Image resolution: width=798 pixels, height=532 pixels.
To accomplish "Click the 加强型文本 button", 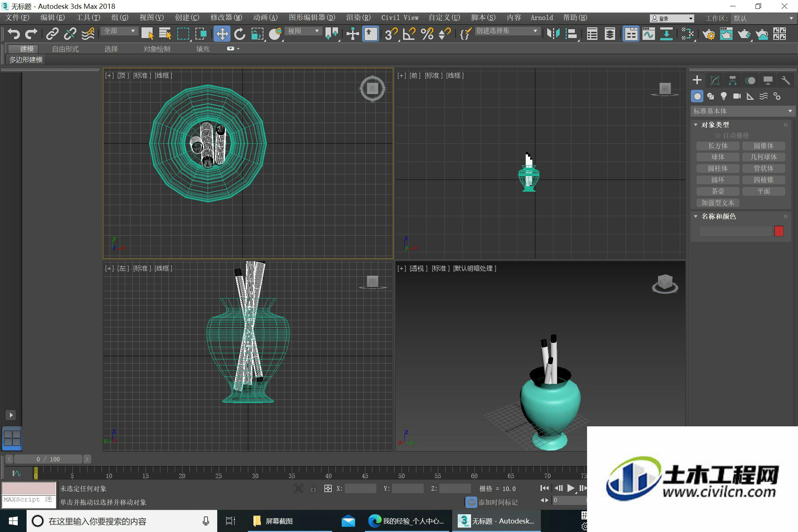I will 718,203.
